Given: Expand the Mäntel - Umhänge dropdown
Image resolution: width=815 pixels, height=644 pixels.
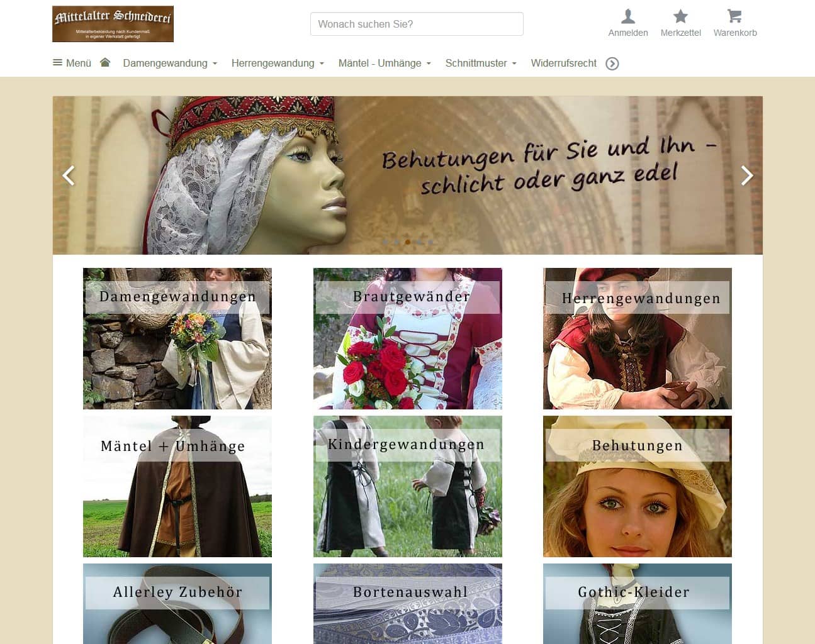Looking at the screenshot, I should [x=385, y=63].
